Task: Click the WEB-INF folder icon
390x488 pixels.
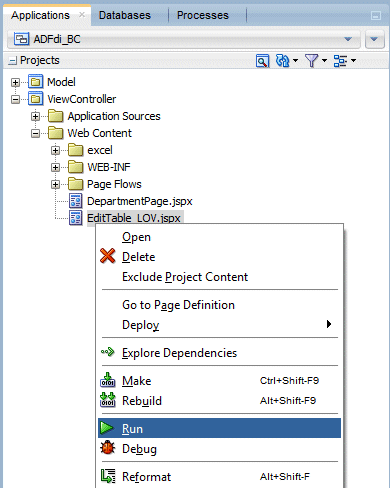Action: 76,167
